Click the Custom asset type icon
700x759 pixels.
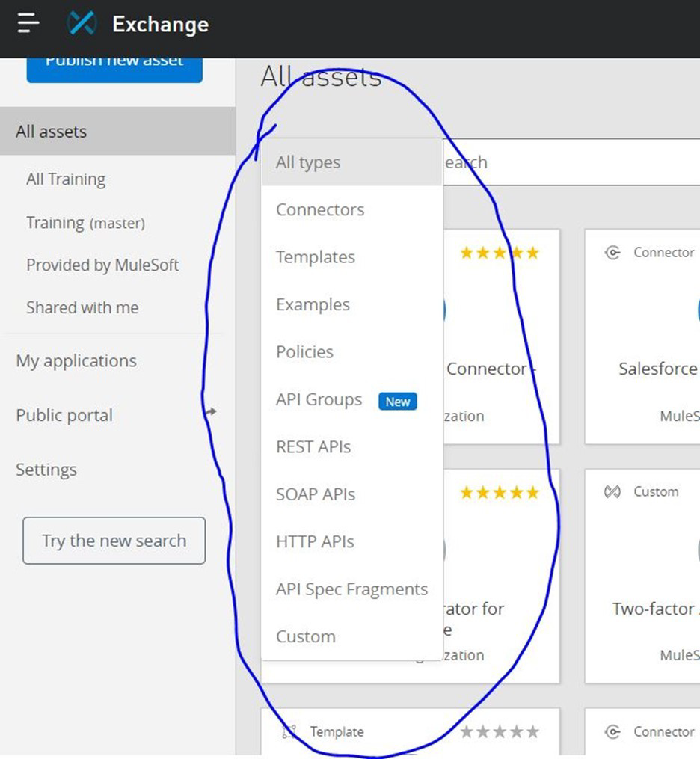[612, 492]
